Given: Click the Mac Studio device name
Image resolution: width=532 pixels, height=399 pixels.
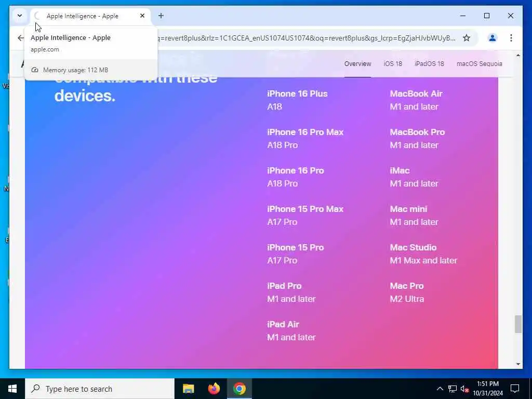Looking at the screenshot, I should pyautogui.click(x=413, y=247).
